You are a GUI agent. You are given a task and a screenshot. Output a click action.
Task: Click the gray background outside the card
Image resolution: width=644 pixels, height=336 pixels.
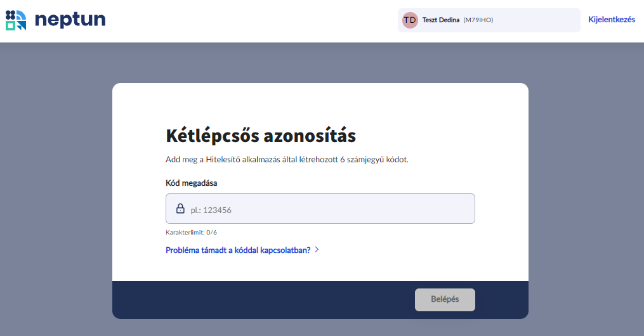point(57,190)
